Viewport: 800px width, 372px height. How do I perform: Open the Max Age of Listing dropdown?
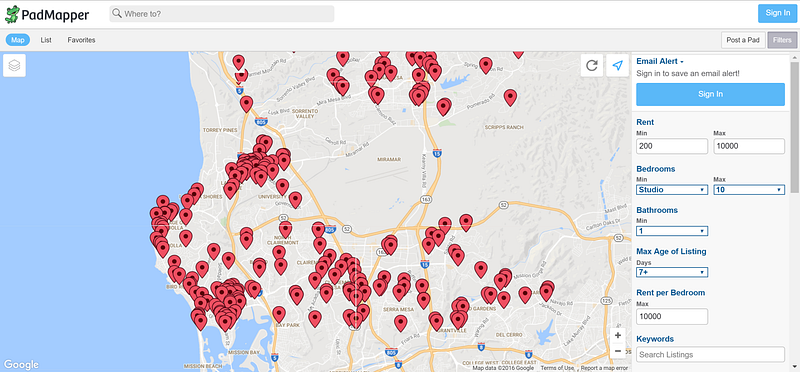(x=672, y=272)
